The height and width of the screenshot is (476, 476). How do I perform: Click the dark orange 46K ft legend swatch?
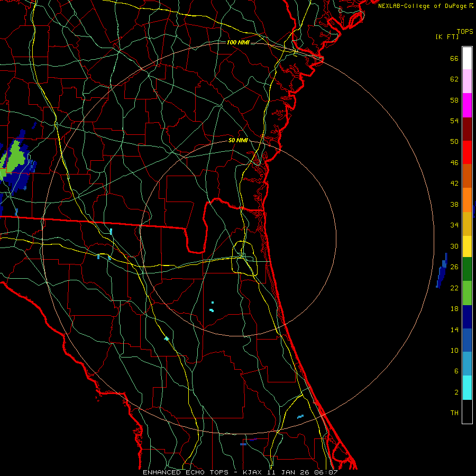(x=467, y=176)
